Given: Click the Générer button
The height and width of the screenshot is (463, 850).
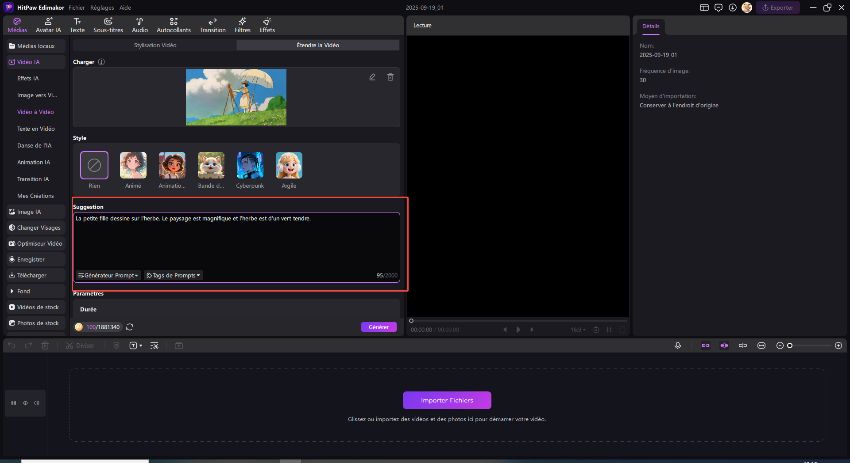Looking at the screenshot, I should 379,327.
